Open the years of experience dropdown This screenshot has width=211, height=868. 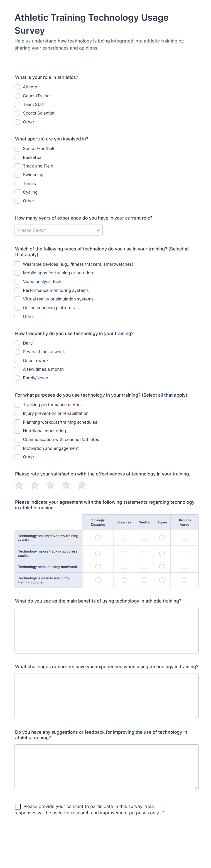59,230
